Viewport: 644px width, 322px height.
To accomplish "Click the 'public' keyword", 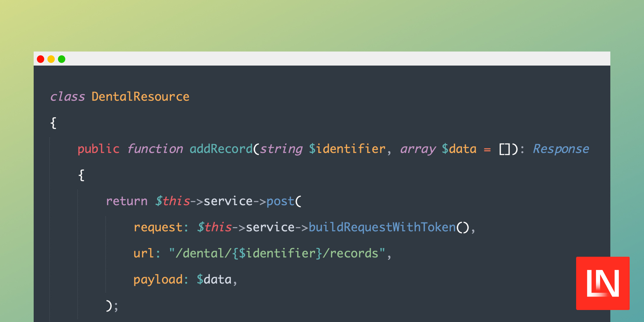I will point(99,149).
